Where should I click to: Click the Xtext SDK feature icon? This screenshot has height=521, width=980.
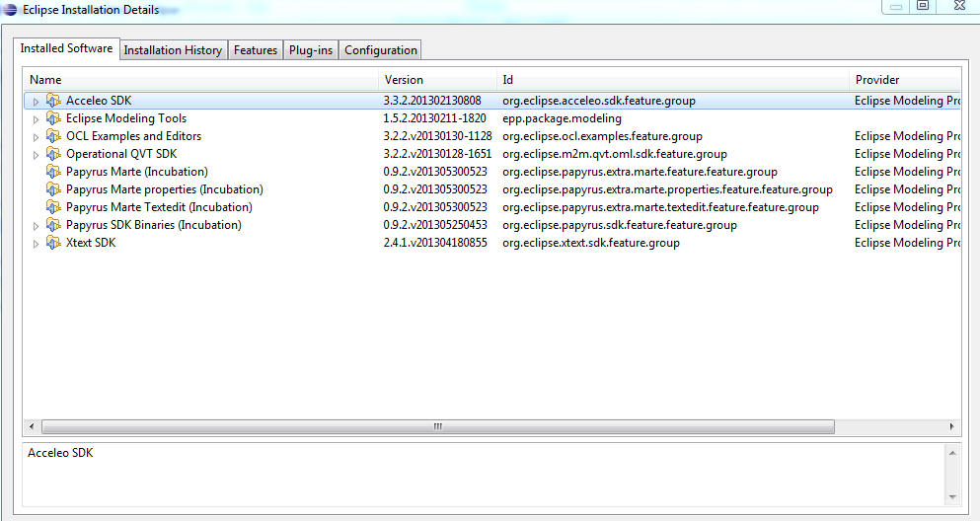click(x=53, y=243)
